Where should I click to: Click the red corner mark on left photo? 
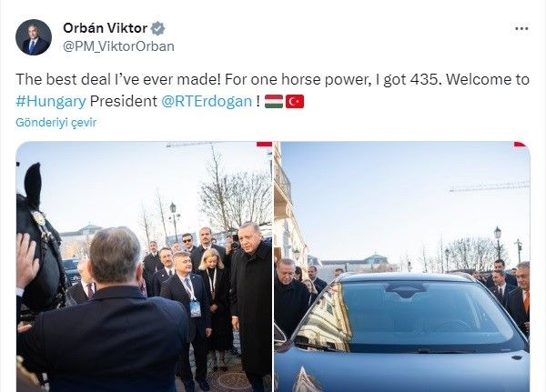(x=264, y=144)
